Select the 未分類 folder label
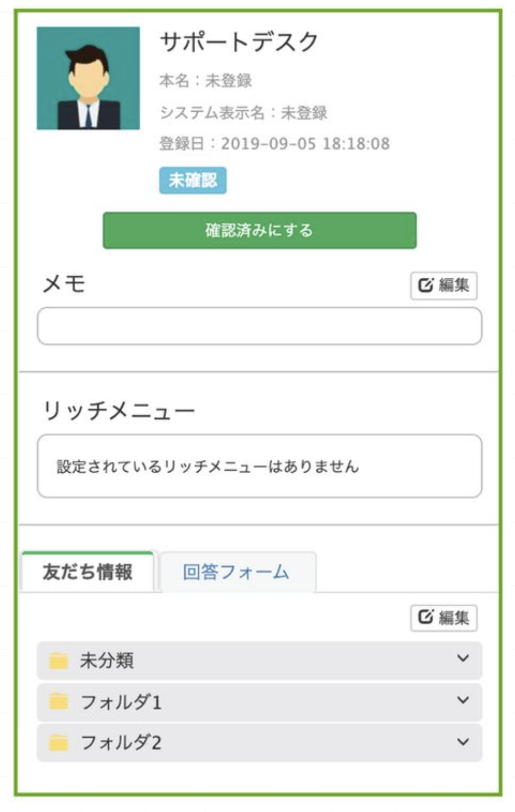Image resolution: width=515 pixels, height=812 pixels. 106,661
